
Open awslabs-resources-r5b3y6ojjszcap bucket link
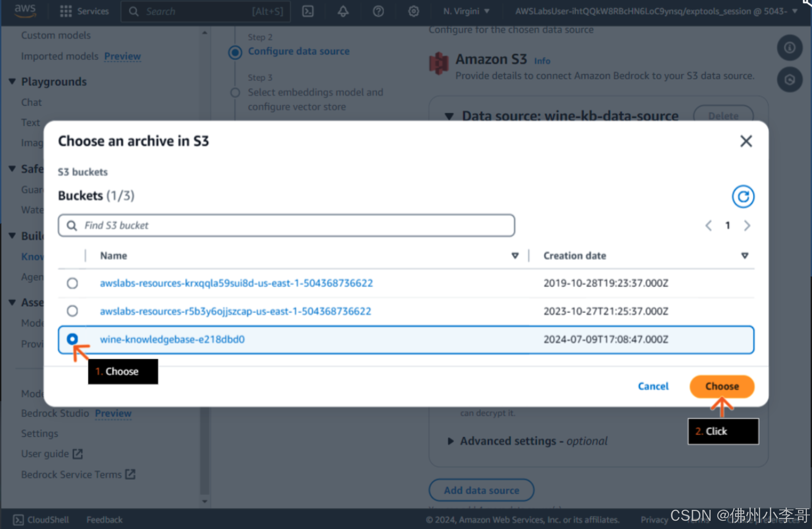point(235,311)
